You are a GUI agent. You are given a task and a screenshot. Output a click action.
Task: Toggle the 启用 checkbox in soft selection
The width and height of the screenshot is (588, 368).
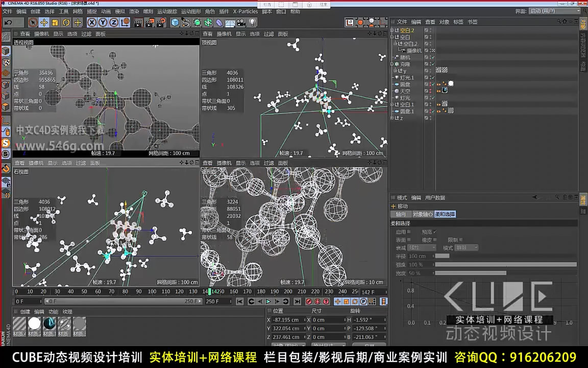coord(409,232)
